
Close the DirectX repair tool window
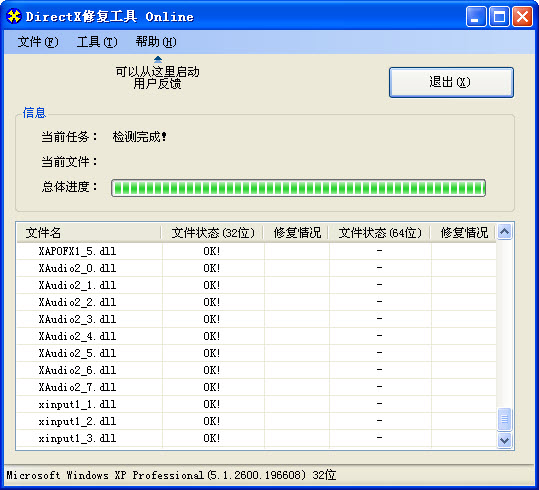[x=522, y=17]
